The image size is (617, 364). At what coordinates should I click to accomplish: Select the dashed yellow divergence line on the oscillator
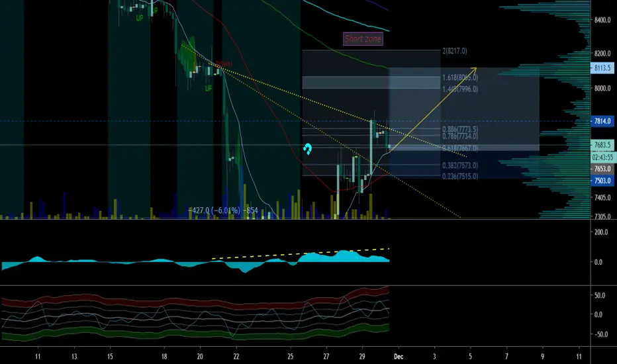point(301,254)
